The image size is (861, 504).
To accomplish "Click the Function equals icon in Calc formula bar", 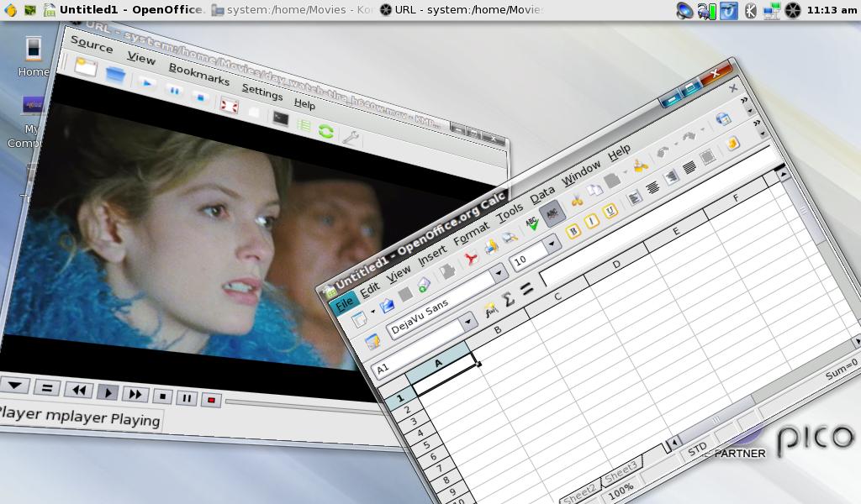I will [x=526, y=289].
